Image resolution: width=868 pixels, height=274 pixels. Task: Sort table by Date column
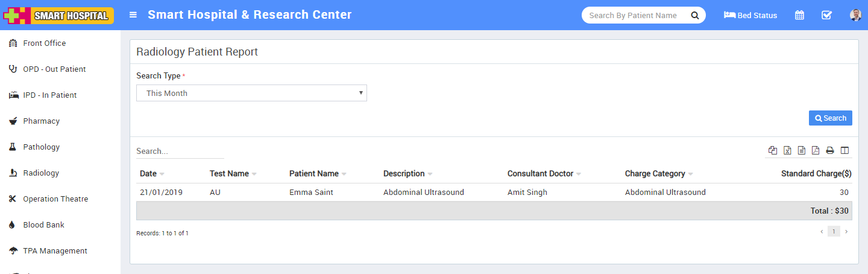pyautogui.click(x=148, y=174)
